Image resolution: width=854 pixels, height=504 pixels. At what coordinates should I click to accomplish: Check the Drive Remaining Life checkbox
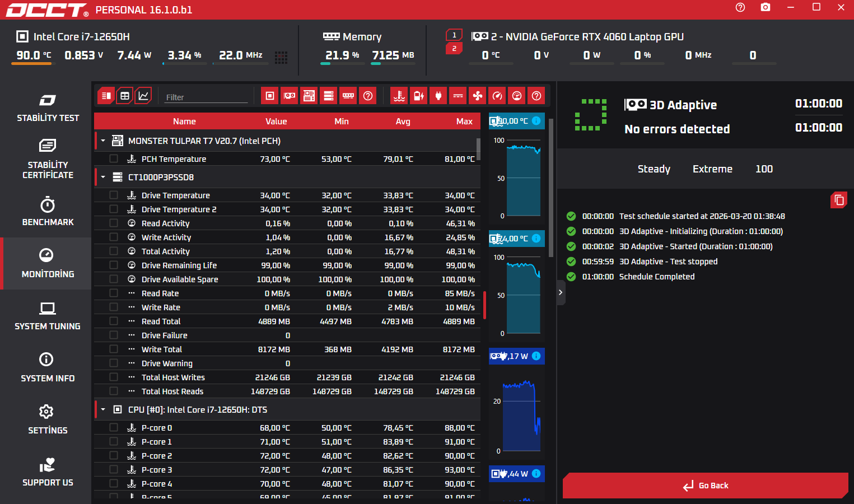tap(114, 265)
